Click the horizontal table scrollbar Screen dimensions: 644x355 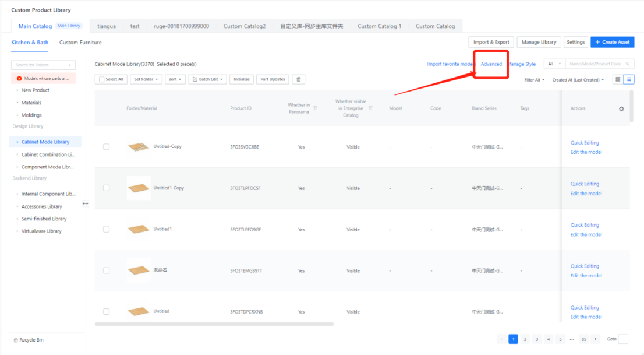click(x=214, y=324)
